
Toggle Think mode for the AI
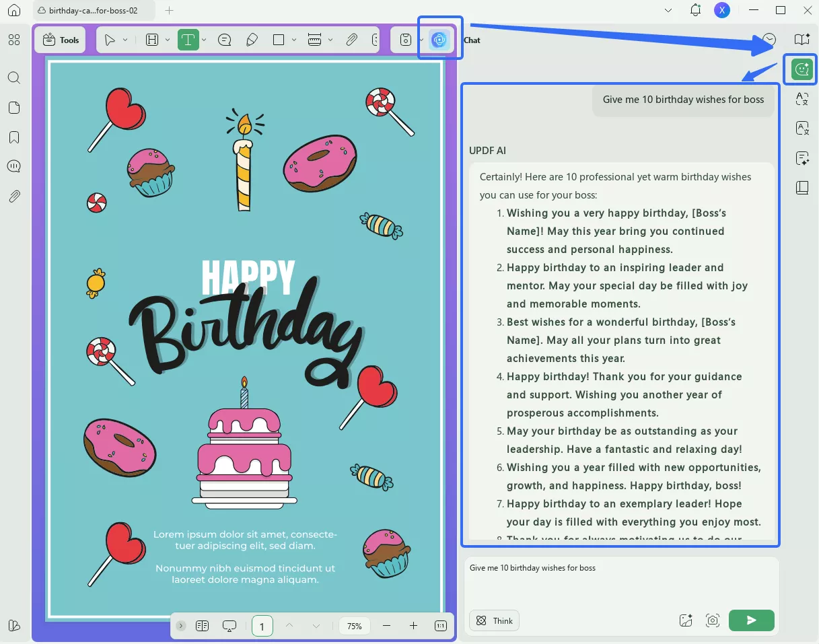coord(494,620)
